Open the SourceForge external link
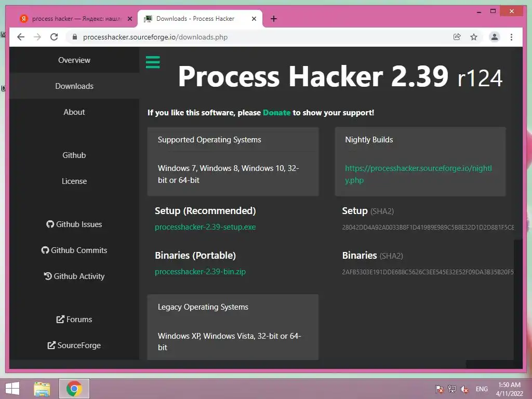Viewport: 532px width, 399px height. tap(74, 345)
